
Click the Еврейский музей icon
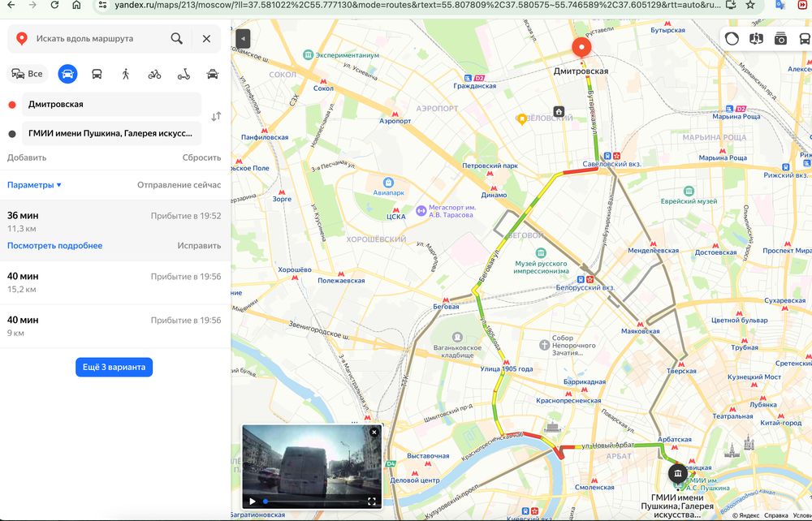pos(689,191)
